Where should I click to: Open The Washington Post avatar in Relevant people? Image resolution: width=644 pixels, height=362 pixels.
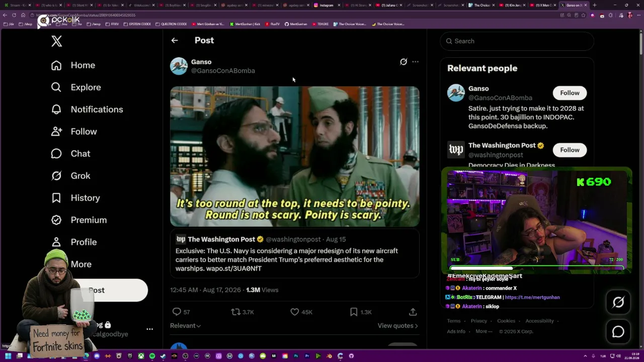click(x=456, y=150)
